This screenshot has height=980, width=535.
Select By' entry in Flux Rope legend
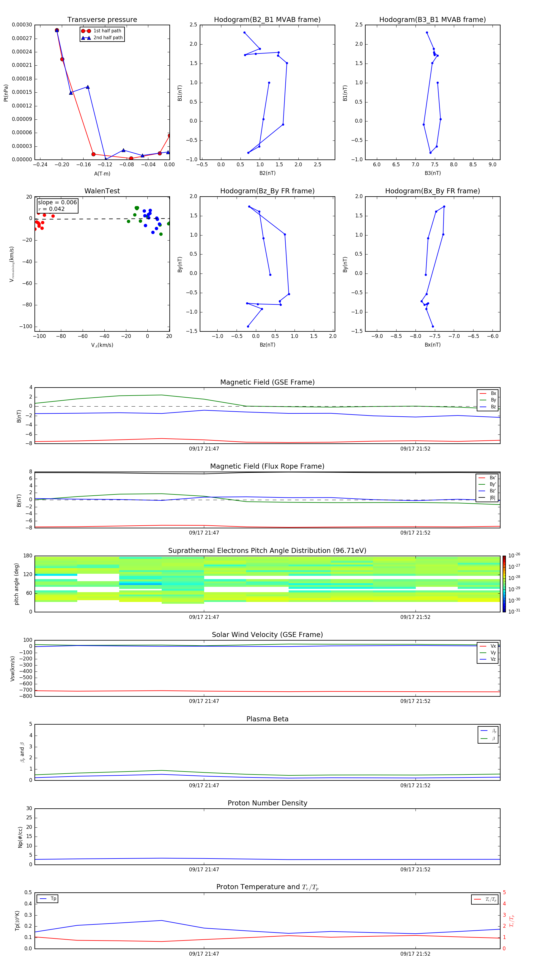[487, 484]
